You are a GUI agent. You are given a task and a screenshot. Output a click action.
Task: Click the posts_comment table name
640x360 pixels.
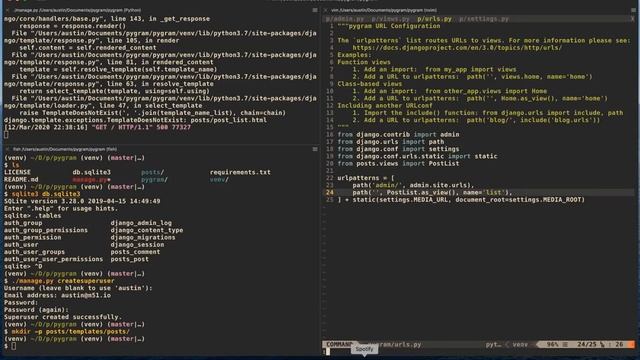[x=135, y=252]
